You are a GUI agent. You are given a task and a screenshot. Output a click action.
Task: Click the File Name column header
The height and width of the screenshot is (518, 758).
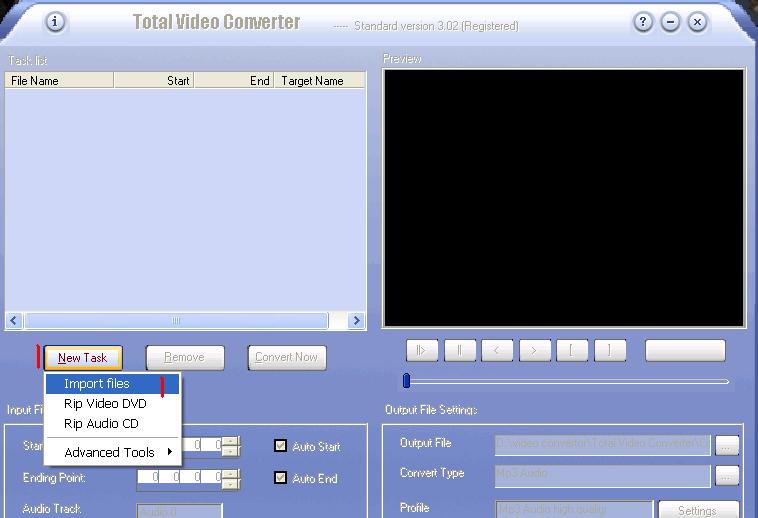coord(59,80)
